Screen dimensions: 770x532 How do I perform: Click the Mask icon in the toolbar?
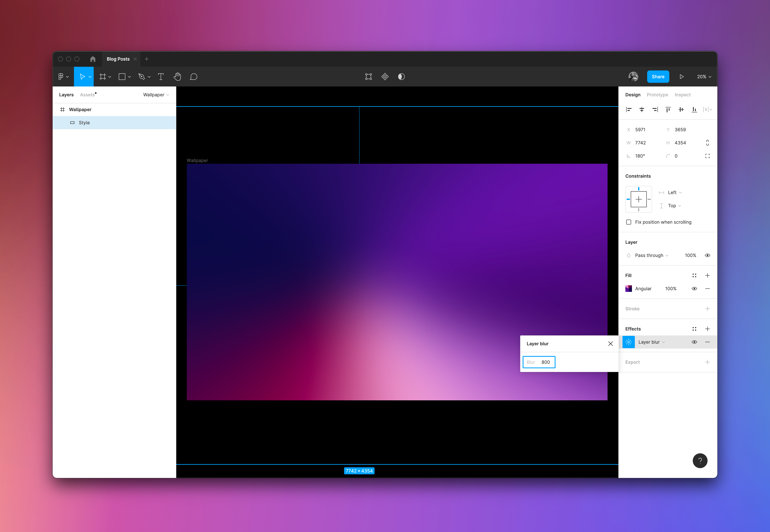coord(401,76)
